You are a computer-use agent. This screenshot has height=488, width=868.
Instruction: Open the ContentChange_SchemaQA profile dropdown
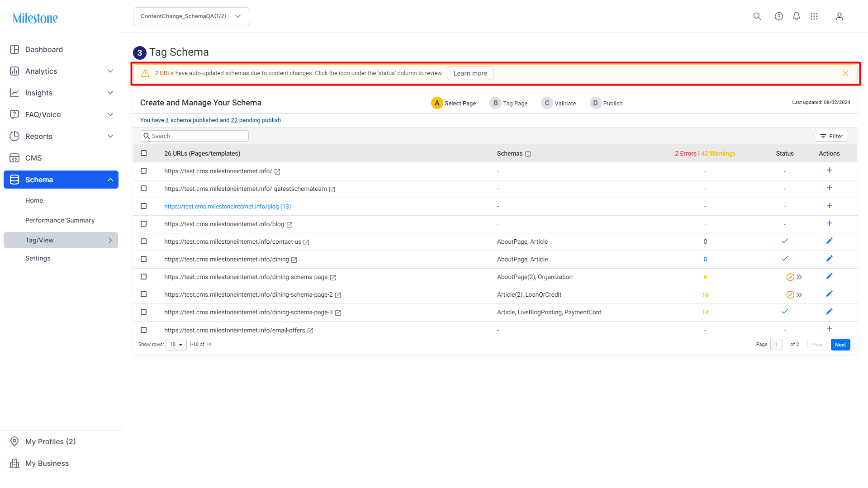pos(191,16)
